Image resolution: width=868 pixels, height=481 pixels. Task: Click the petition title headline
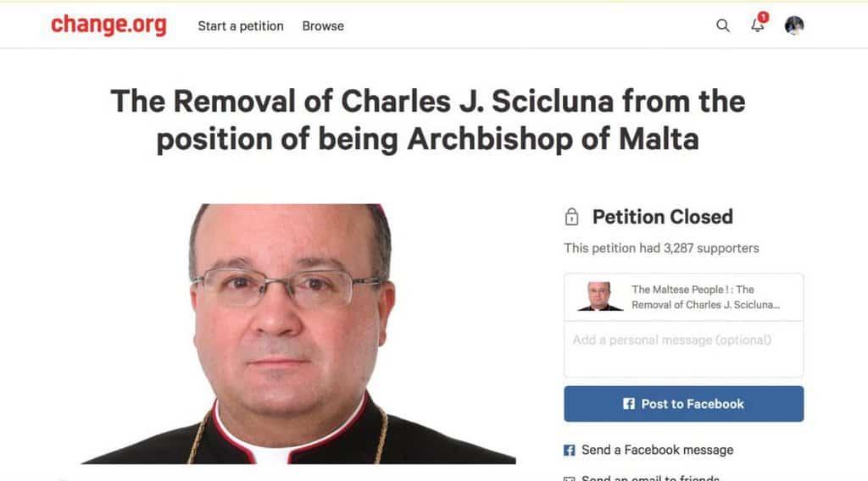[x=428, y=119]
